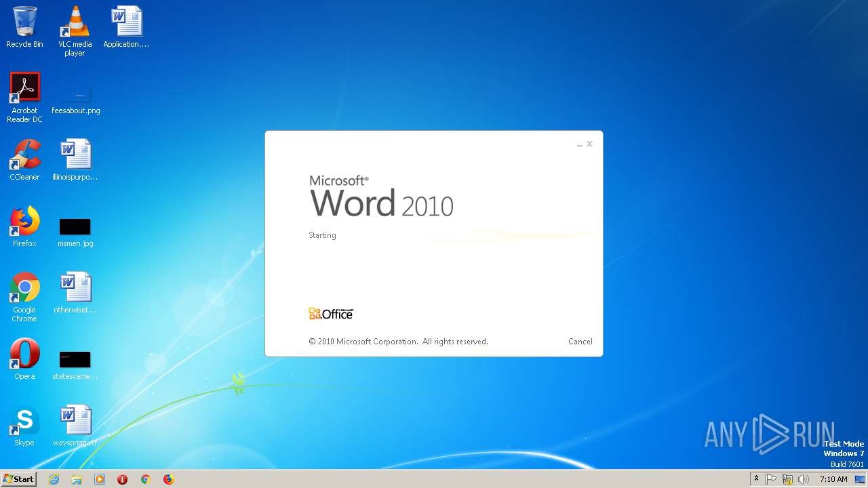Select the Firefox desktop shortcut
This screenshot has height=488, width=868.
click(x=24, y=226)
